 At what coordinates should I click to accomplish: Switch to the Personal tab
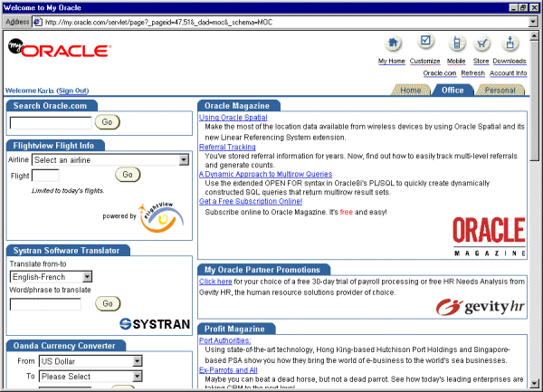500,91
